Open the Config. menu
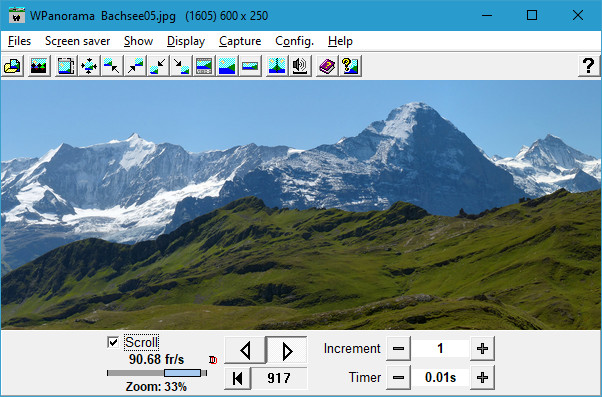Screen dimensions: 602x397 [294, 41]
